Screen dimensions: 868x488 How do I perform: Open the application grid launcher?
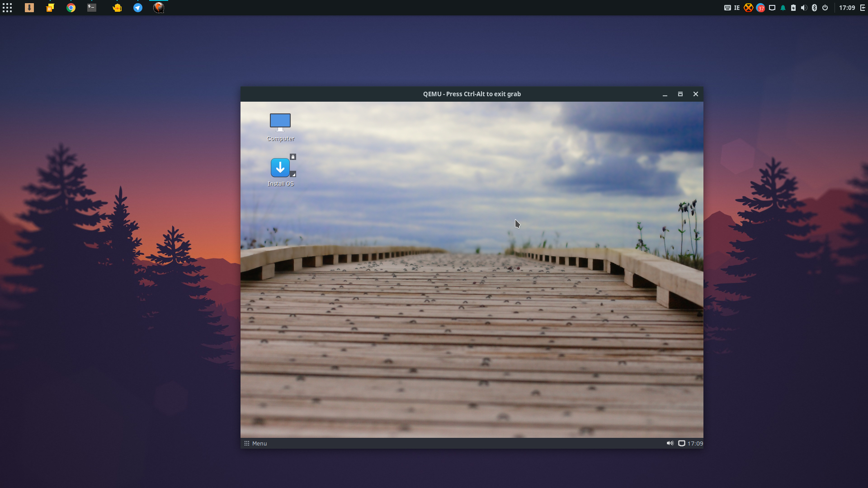7,8
